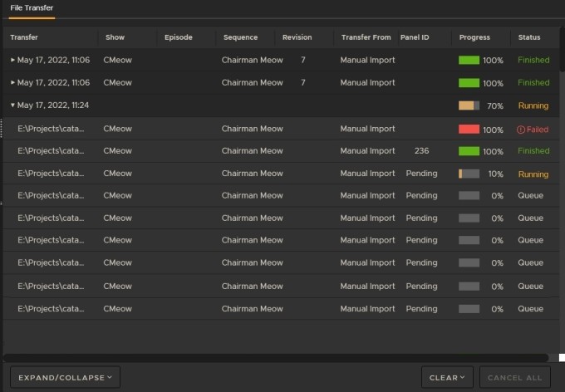565x392 pixels.
Task: Sort by the Revision column header
Action: [297, 37]
